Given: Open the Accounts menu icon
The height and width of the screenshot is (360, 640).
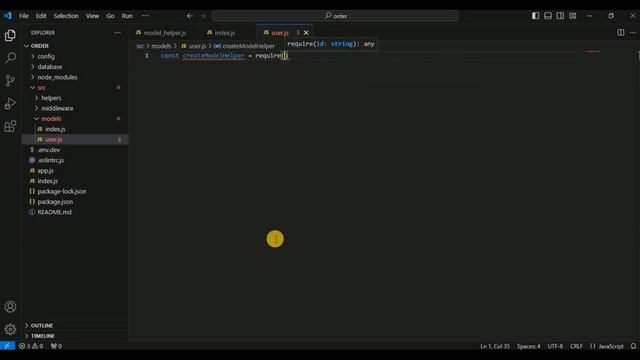Looking at the screenshot, I should pyautogui.click(x=10, y=307).
